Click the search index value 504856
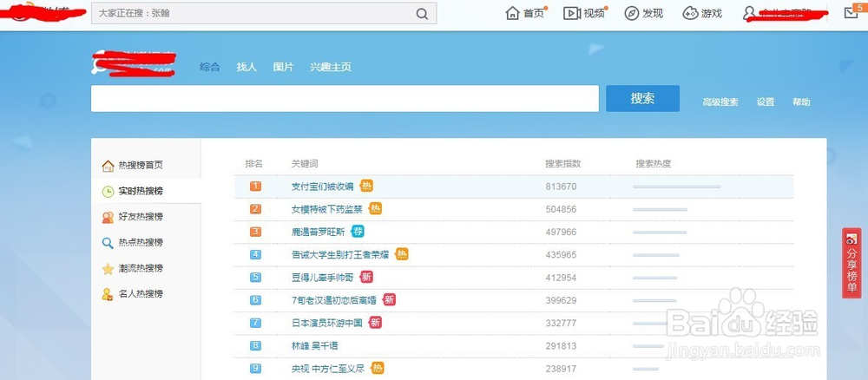The width and height of the screenshot is (868, 380). (561, 209)
